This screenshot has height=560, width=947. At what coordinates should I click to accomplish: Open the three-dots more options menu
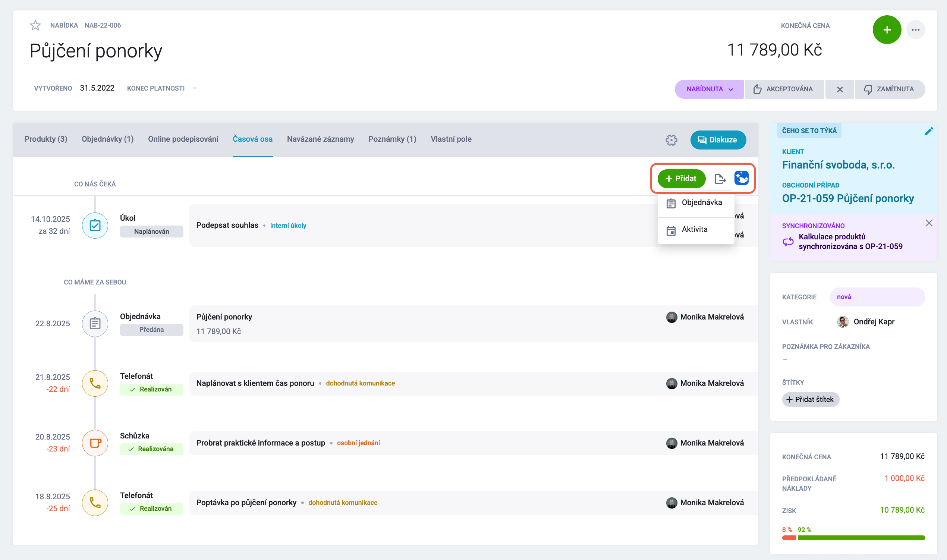point(915,30)
